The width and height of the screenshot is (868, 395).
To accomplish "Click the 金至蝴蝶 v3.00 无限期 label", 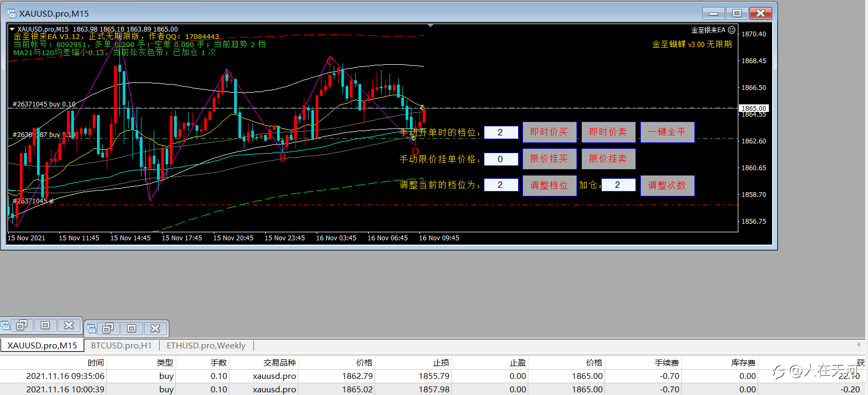I will click(x=692, y=44).
